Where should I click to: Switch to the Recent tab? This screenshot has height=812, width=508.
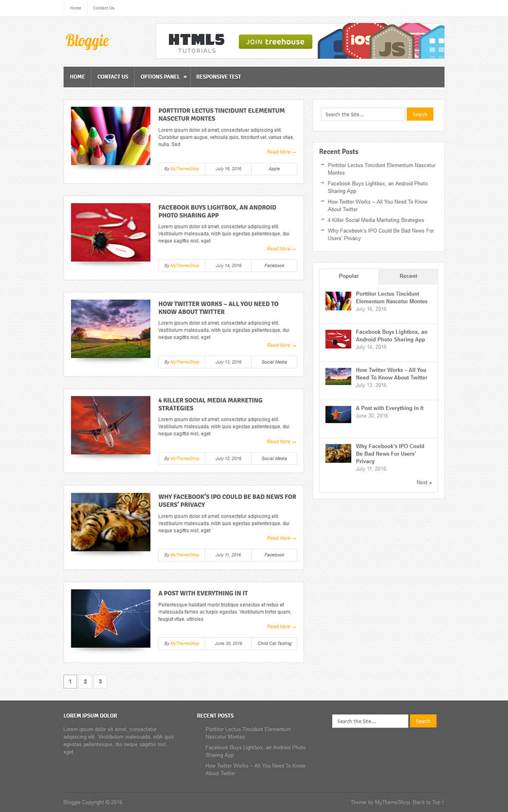click(408, 276)
